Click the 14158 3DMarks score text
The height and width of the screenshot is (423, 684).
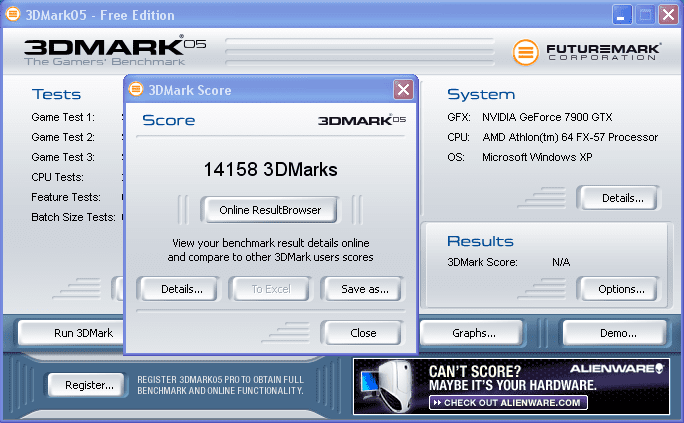pyautogui.click(x=270, y=170)
